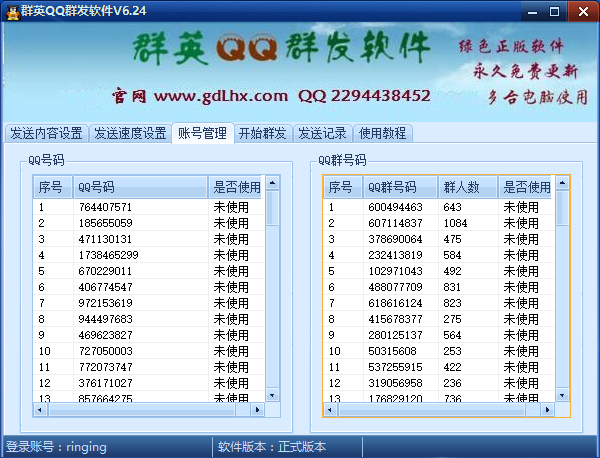Click the QQ群号码 list scroll-down arrow
This screenshot has width=600, height=458.
click(562, 395)
